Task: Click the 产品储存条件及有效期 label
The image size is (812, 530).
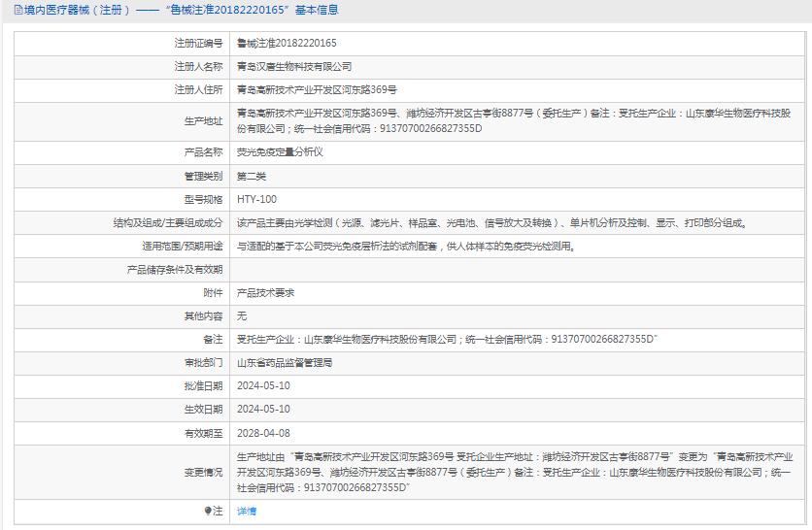Action: click(175, 270)
